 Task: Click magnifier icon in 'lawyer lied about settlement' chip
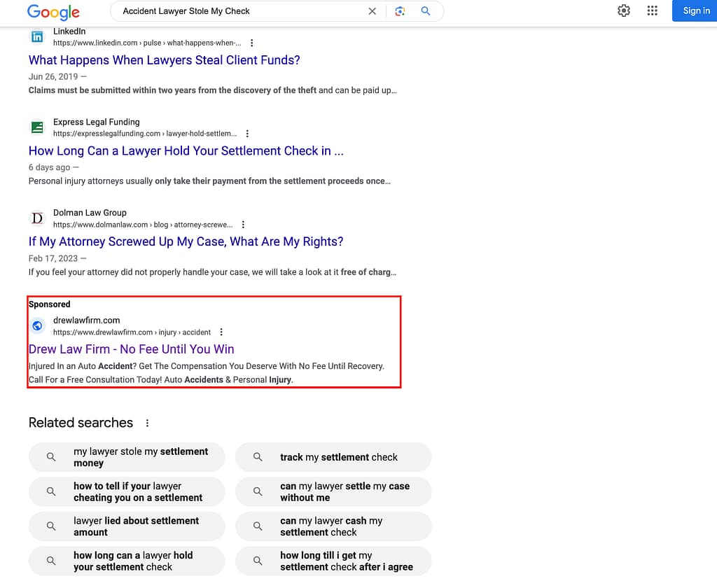pos(51,526)
